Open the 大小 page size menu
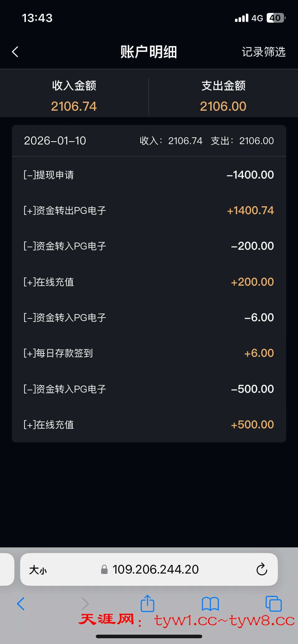This screenshot has height=644, width=298. pos(38,570)
